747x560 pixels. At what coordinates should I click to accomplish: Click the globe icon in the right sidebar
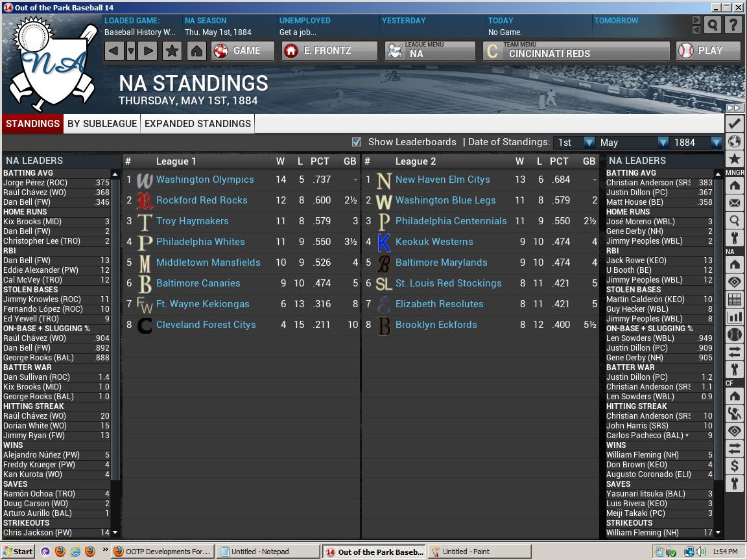click(x=735, y=141)
